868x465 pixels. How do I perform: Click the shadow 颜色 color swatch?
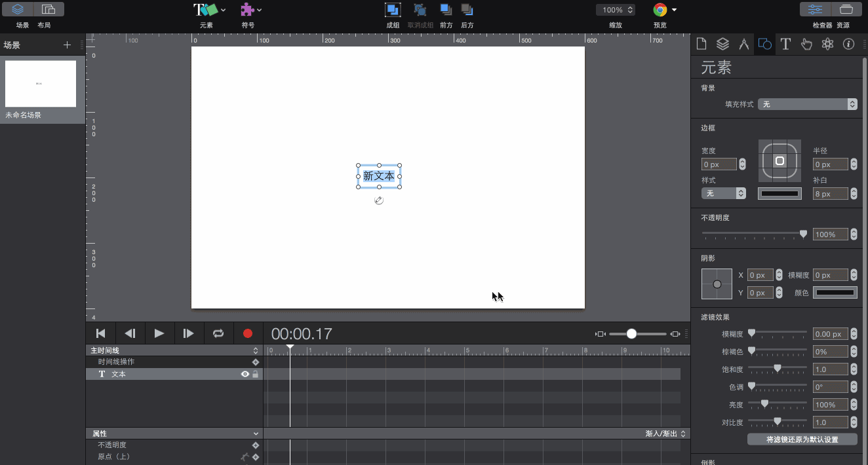835,293
